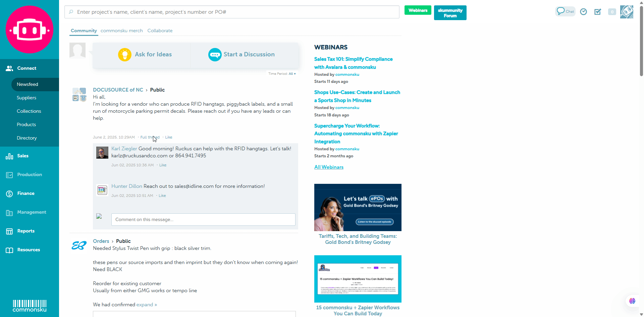Click the Ask for Ideas lightbulb icon

[125, 54]
